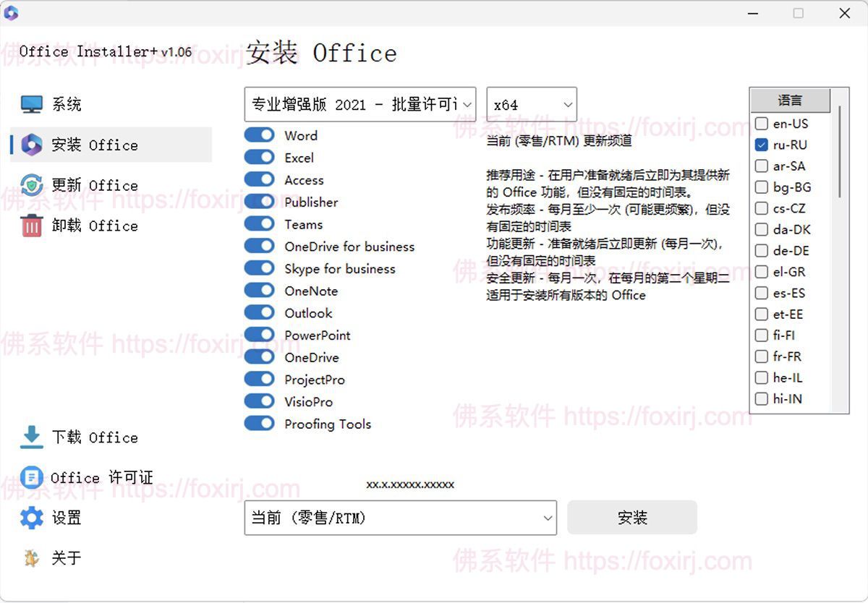
Task: Open the 下载 Office page
Action: tap(111, 437)
